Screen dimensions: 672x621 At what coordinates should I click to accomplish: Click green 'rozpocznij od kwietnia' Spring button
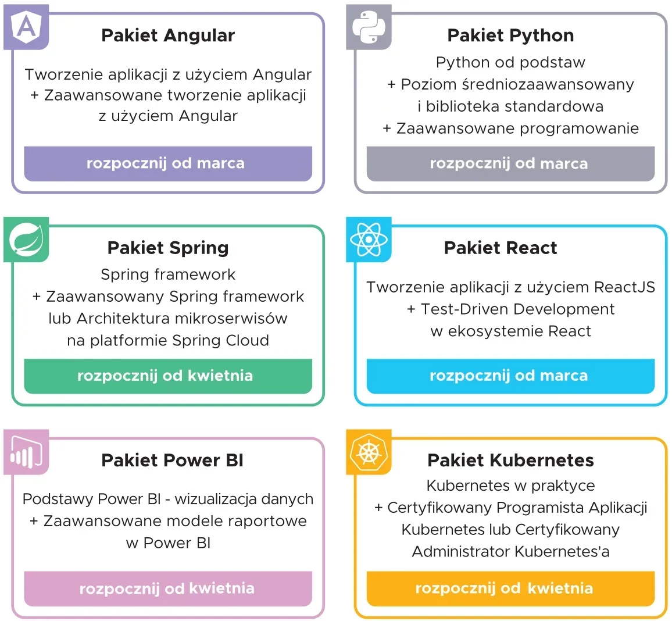[x=168, y=376]
